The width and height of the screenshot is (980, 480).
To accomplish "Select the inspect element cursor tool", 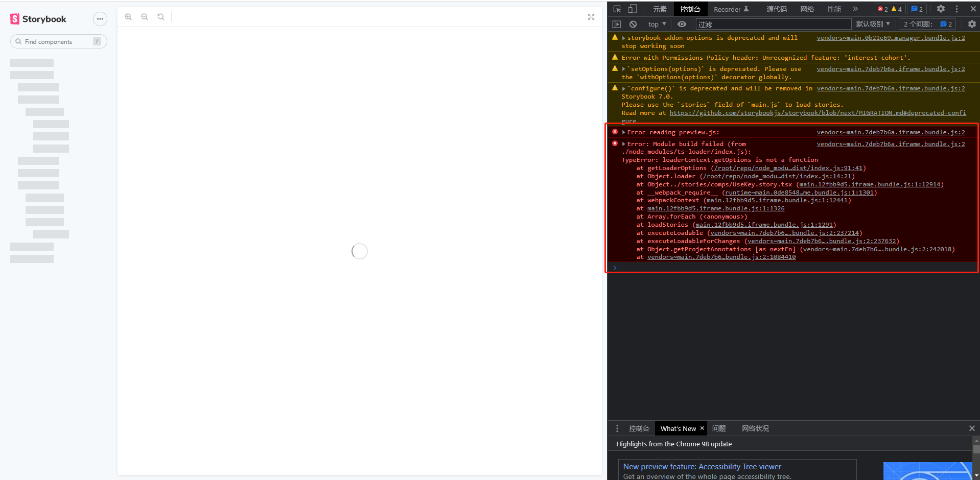I will [x=617, y=9].
